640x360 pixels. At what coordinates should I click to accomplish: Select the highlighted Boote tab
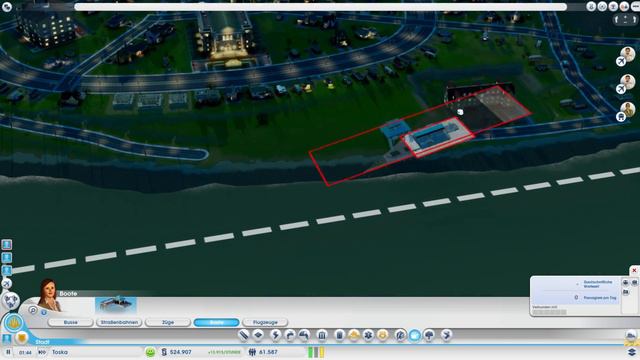click(216, 322)
